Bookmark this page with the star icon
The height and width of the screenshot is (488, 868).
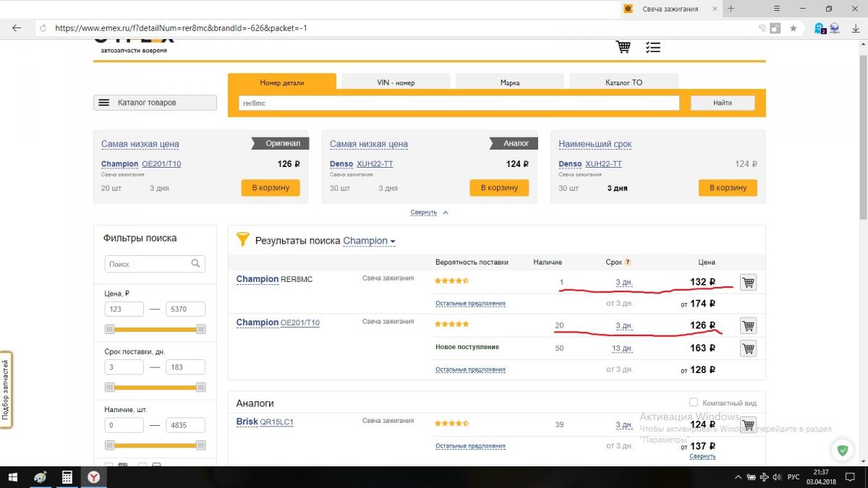pos(793,28)
